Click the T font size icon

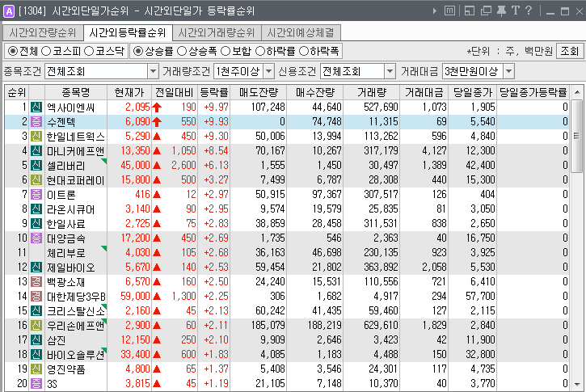click(x=516, y=11)
